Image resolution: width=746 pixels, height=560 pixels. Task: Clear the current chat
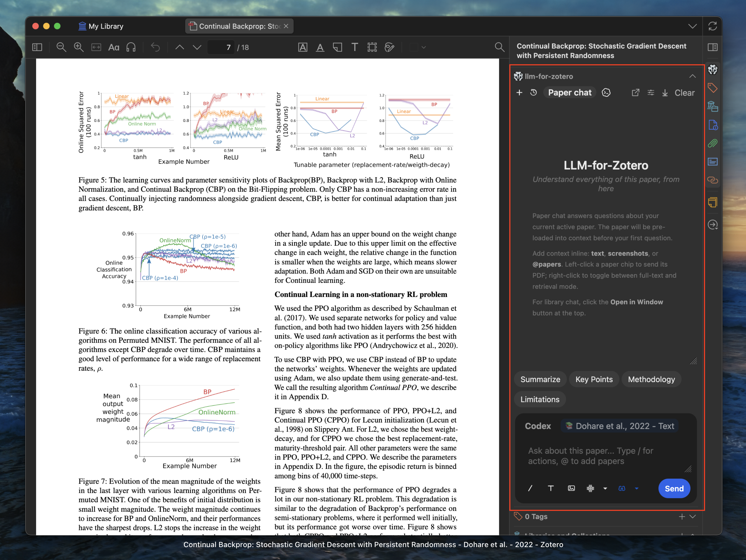[x=684, y=93]
